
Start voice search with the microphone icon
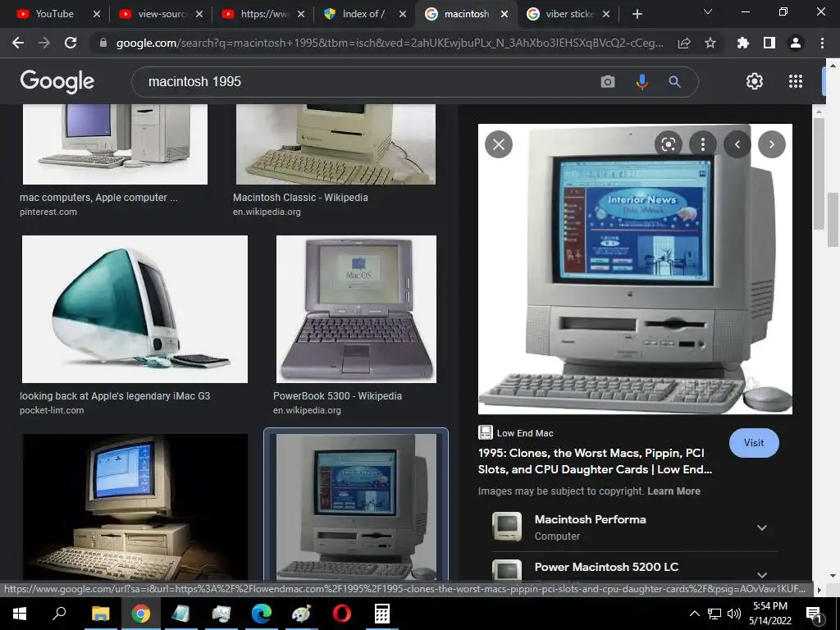641,81
